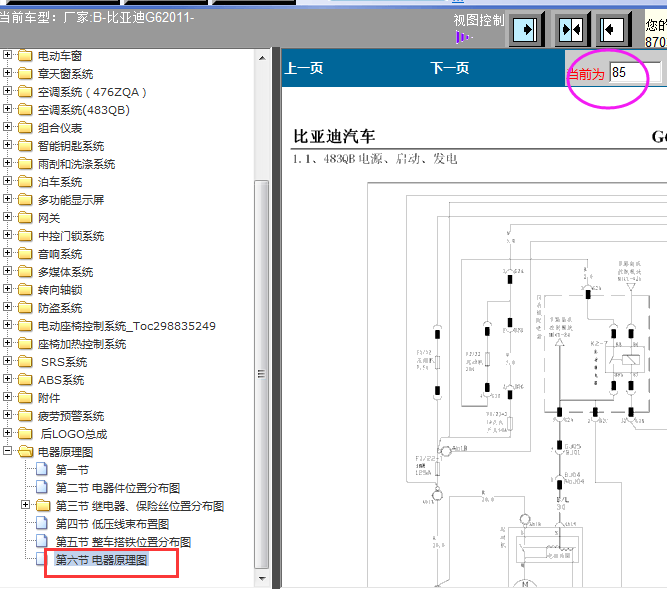Click the open folder icon of 电器原理图
The width and height of the screenshot is (667, 589).
coord(26,451)
